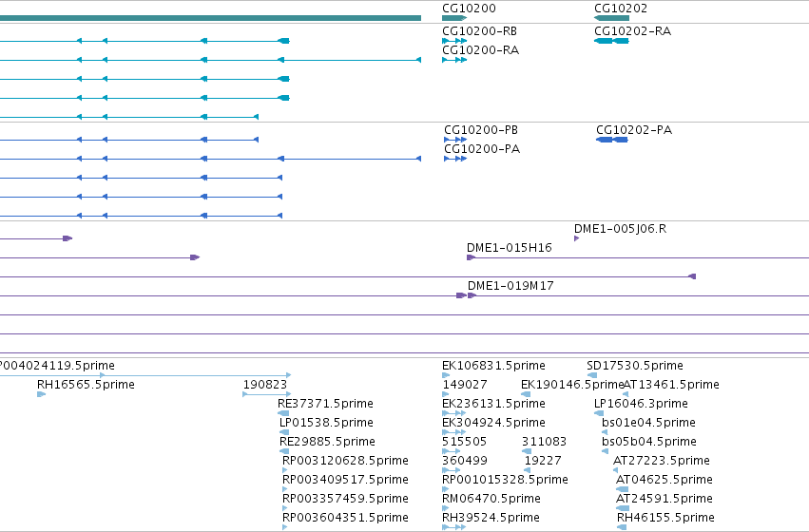Open protein feature CG10202-PA
The height and width of the screenshot is (532, 809).
tap(634, 130)
